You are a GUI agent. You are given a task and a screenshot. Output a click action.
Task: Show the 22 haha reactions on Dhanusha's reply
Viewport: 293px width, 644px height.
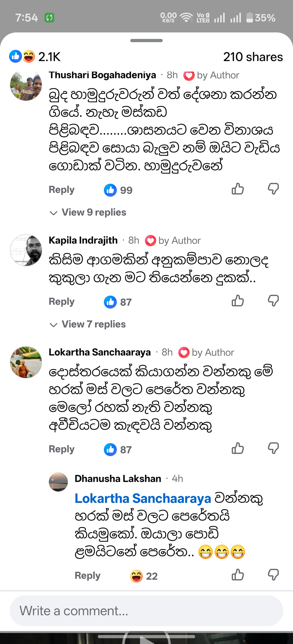pyautogui.click(x=144, y=576)
